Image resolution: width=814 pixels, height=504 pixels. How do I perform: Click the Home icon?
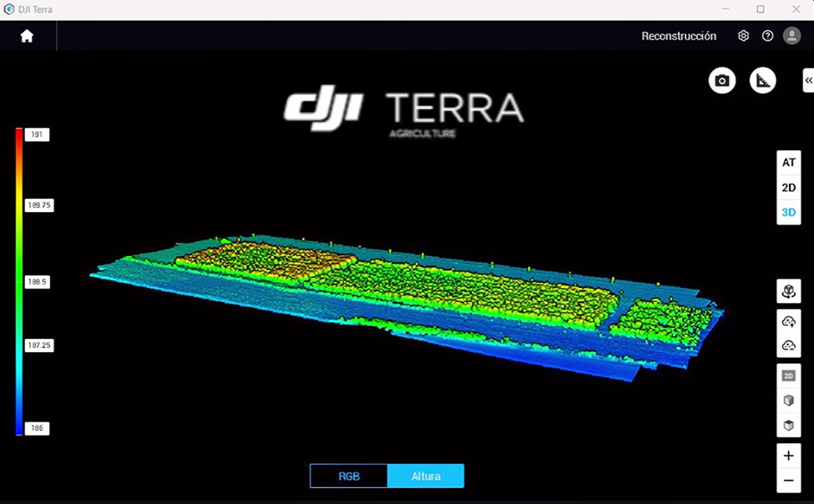(x=27, y=36)
